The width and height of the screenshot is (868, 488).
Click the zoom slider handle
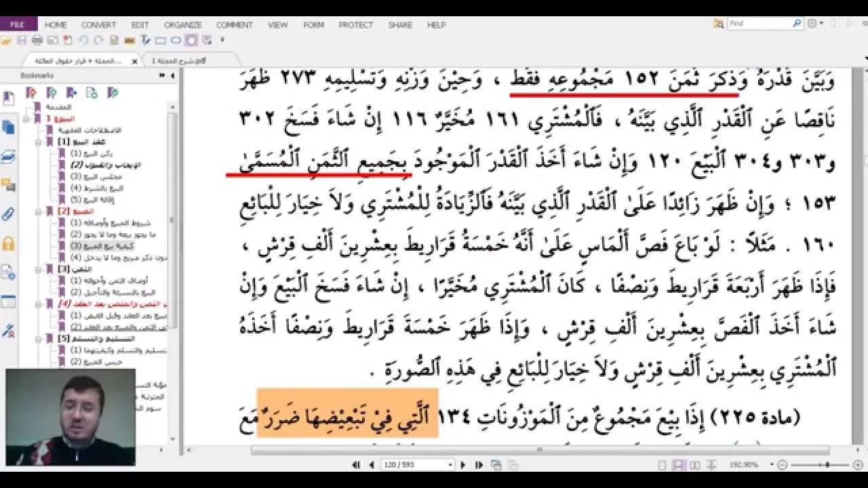827,465
